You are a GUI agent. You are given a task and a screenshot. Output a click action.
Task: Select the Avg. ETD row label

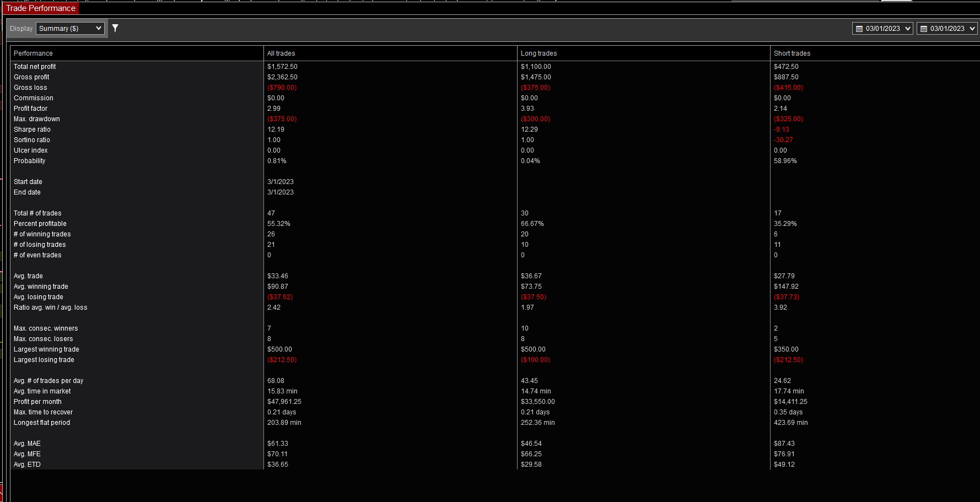coord(27,465)
